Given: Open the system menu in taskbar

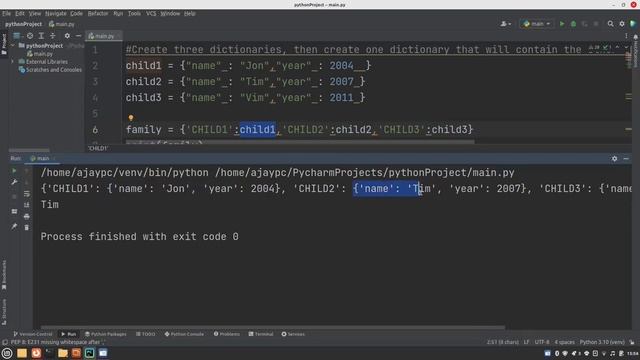Looking at the screenshot, I should tap(7, 353).
